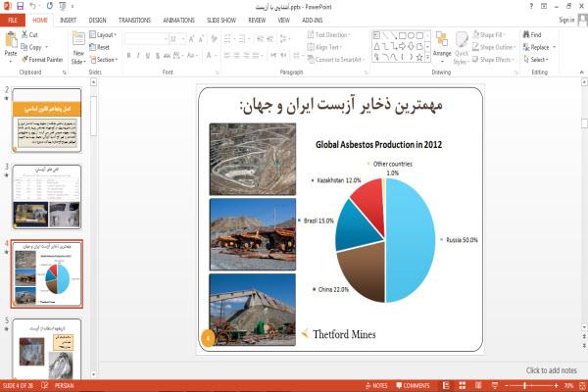Toggle the Notes pane in status bar

[x=376, y=385]
